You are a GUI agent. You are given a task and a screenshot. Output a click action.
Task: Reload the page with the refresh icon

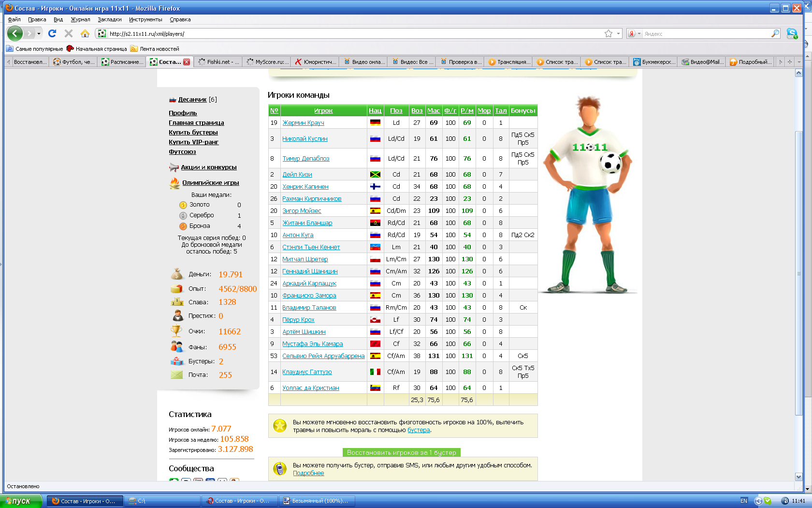click(52, 33)
